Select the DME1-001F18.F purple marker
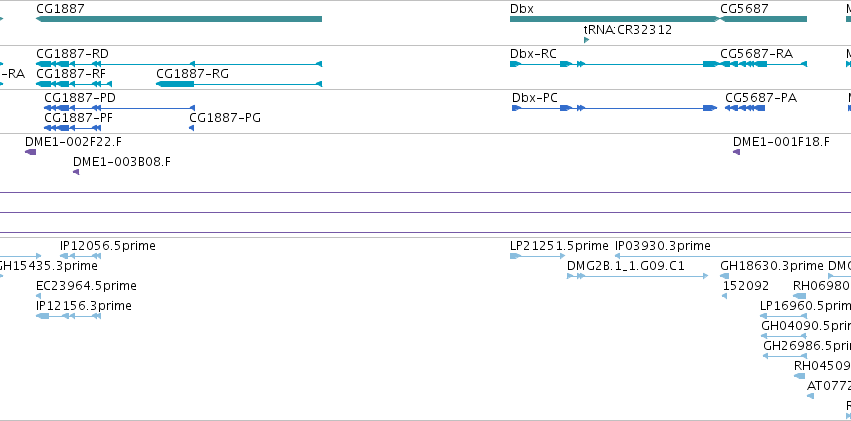 736,152
